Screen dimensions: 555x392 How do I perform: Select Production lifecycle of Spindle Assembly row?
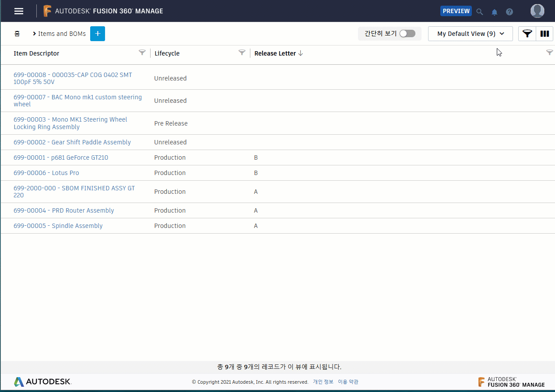coord(170,226)
